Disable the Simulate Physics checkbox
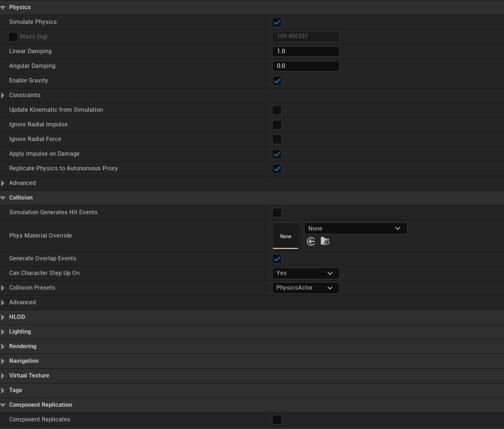504x429 pixels. pyautogui.click(x=277, y=22)
